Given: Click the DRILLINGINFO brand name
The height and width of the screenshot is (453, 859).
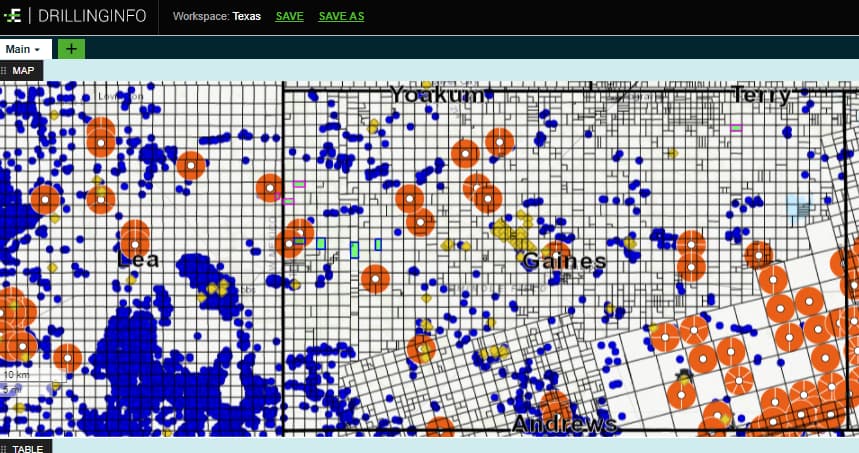Looking at the screenshot, I should (92, 16).
